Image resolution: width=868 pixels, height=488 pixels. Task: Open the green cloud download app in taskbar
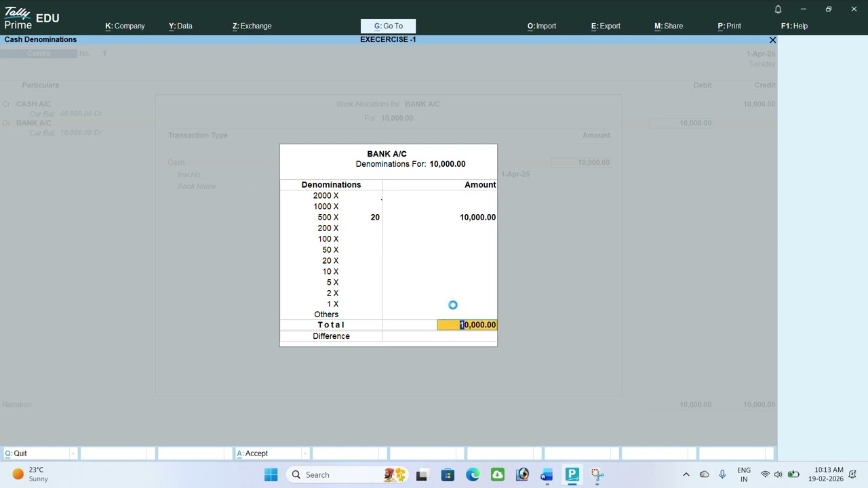(x=498, y=474)
